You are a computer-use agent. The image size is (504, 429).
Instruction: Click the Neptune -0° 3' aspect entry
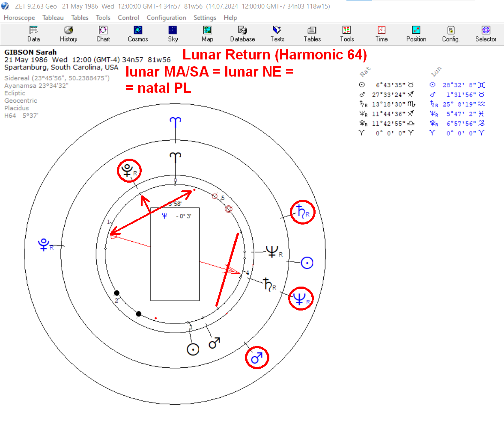click(176, 216)
